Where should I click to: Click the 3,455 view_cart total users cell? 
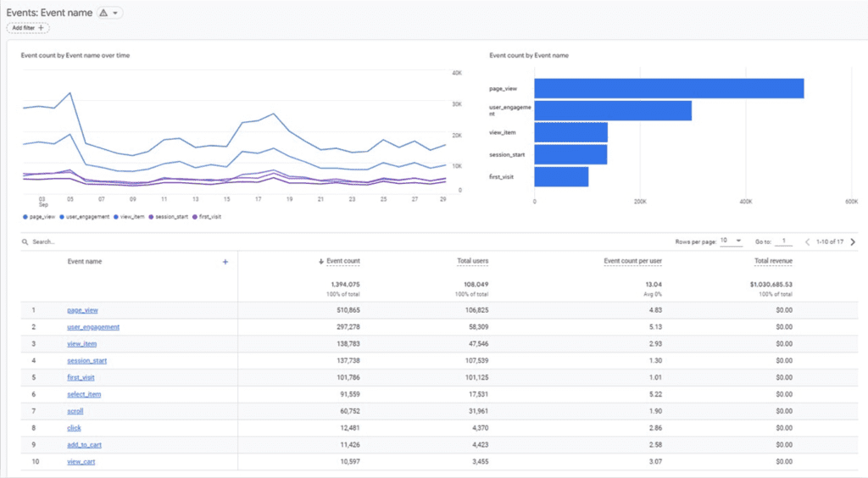coord(480,462)
